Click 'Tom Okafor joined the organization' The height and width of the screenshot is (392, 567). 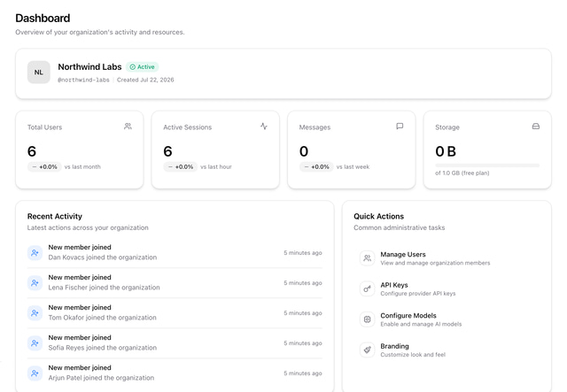point(103,318)
